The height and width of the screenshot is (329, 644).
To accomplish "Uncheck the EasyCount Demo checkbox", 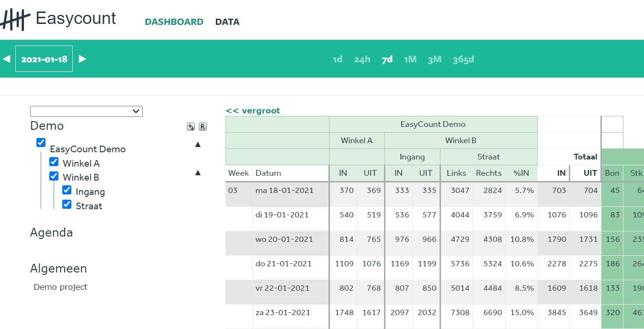I will [41, 142].
